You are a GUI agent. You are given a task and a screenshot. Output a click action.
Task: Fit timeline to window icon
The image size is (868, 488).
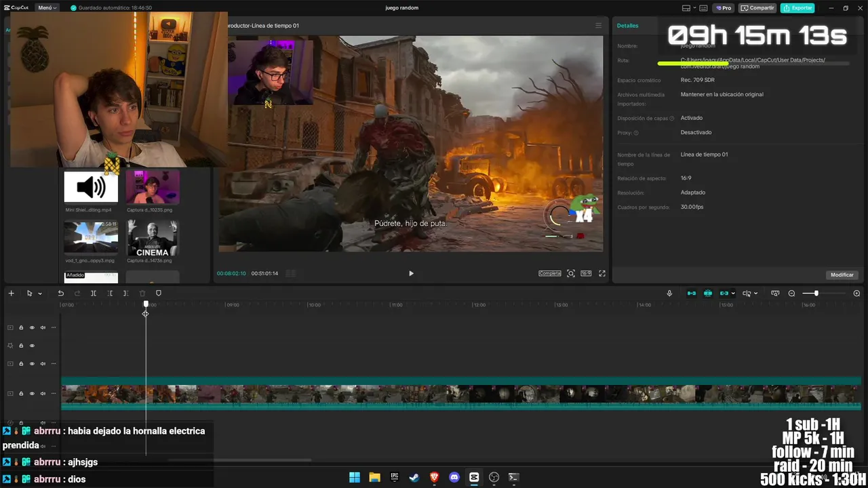coord(775,293)
